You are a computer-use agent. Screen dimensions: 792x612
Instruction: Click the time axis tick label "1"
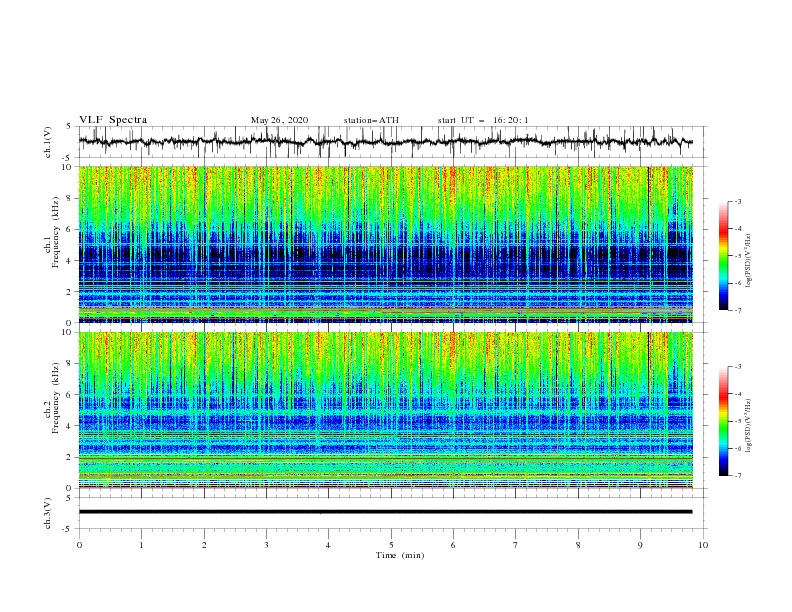click(x=141, y=545)
